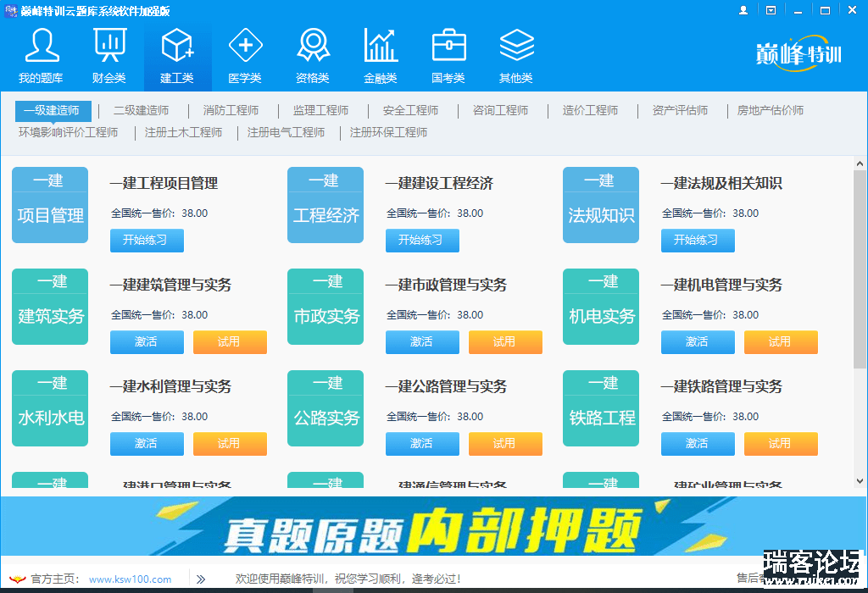Activate the 一建机电管理与实务 course
The image size is (868, 593).
point(698,342)
